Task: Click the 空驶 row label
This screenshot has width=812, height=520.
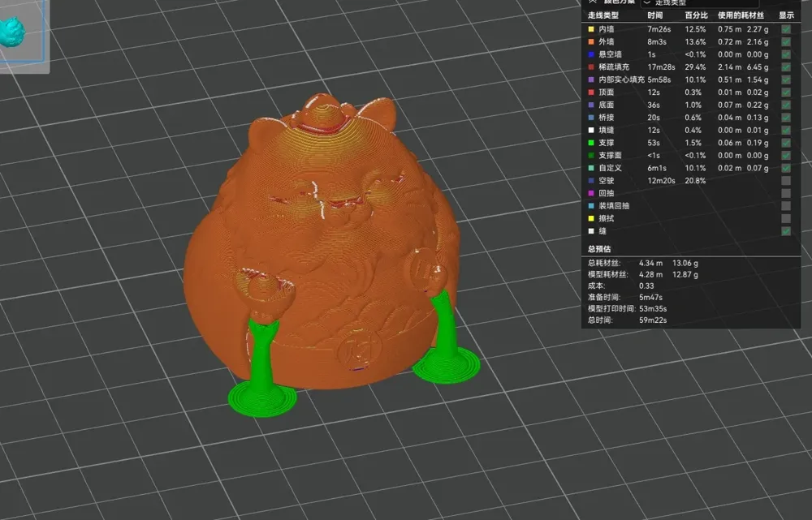Action: pyautogui.click(x=607, y=181)
